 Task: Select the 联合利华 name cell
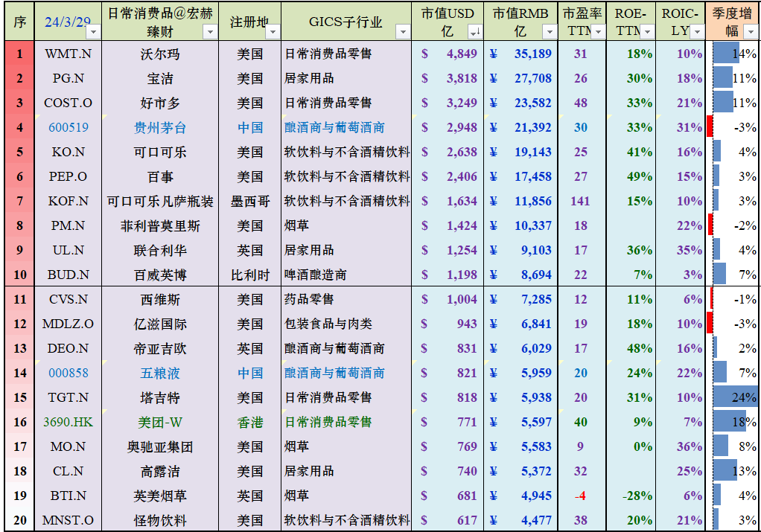[x=160, y=250]
